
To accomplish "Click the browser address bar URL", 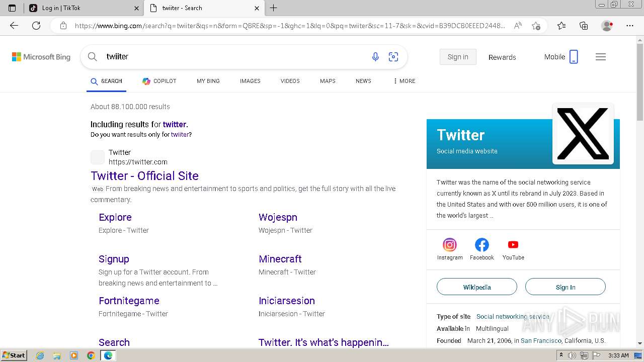I will click(x=289, y=26).
